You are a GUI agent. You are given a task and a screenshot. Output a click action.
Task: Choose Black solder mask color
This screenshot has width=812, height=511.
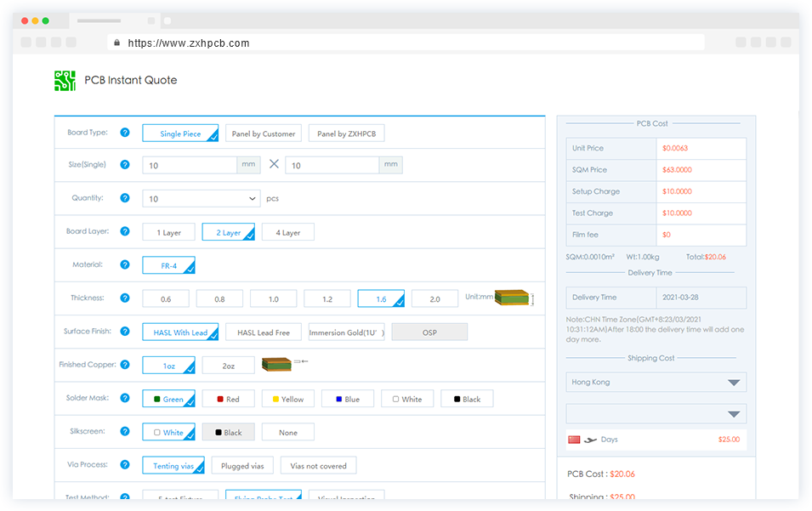tap(467, 399)
